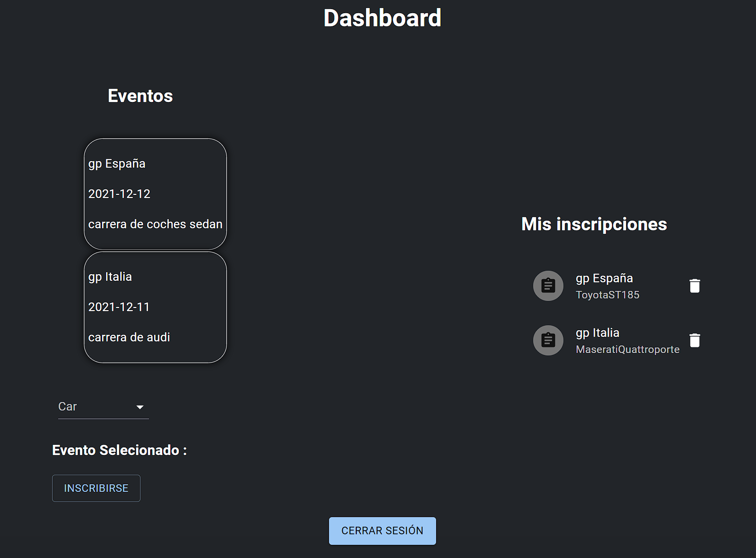Click the Dashboard title
This screenshot has height=558, width=756.
point(383,18)
